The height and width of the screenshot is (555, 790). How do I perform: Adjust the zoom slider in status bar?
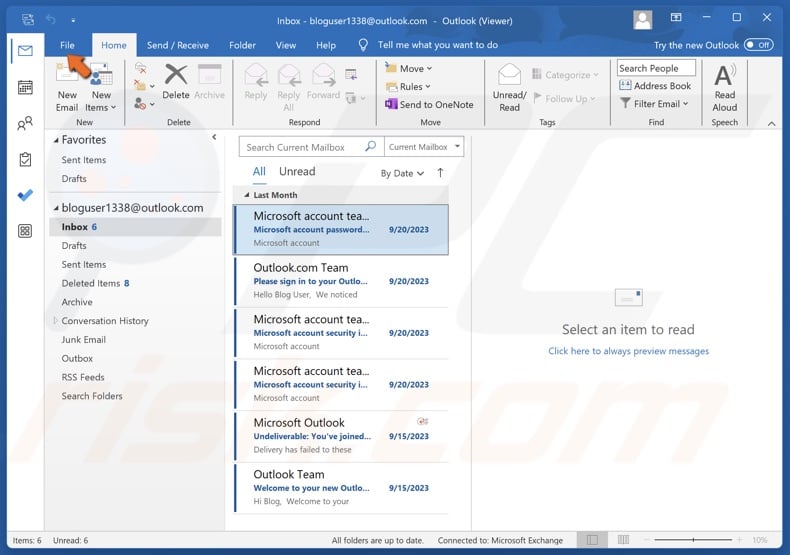click(693, 540)
